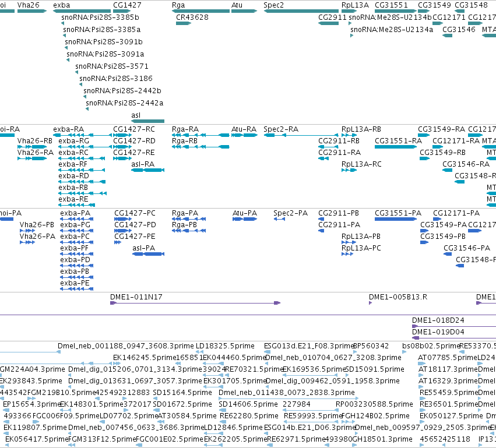Click the DME1-019D04 BAC label
Screen dimensions: 496x448
pyautogui.click(x=438, y=332)
